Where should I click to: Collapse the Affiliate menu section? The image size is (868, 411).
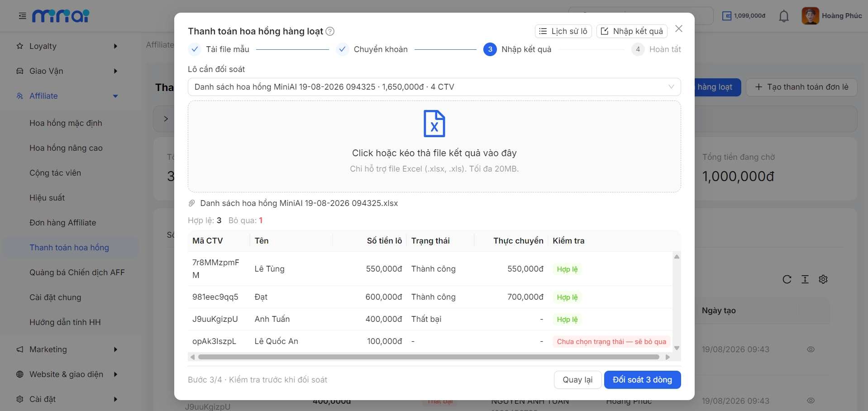pos(115,96)
